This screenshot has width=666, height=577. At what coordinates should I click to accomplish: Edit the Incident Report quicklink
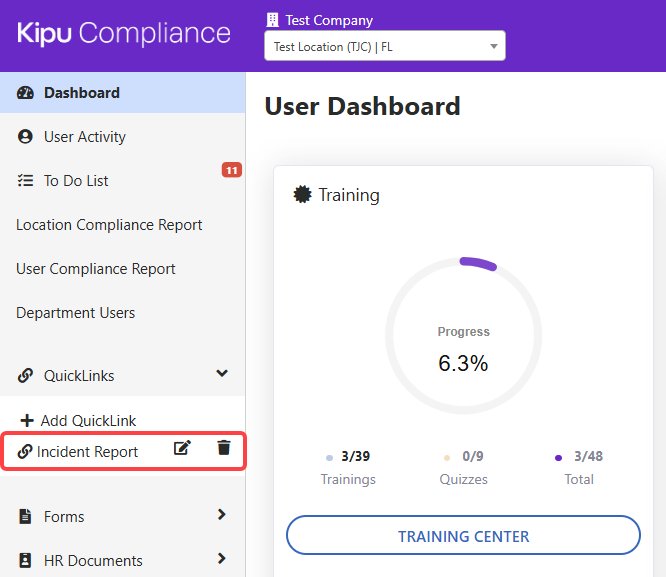click(182, 449)
